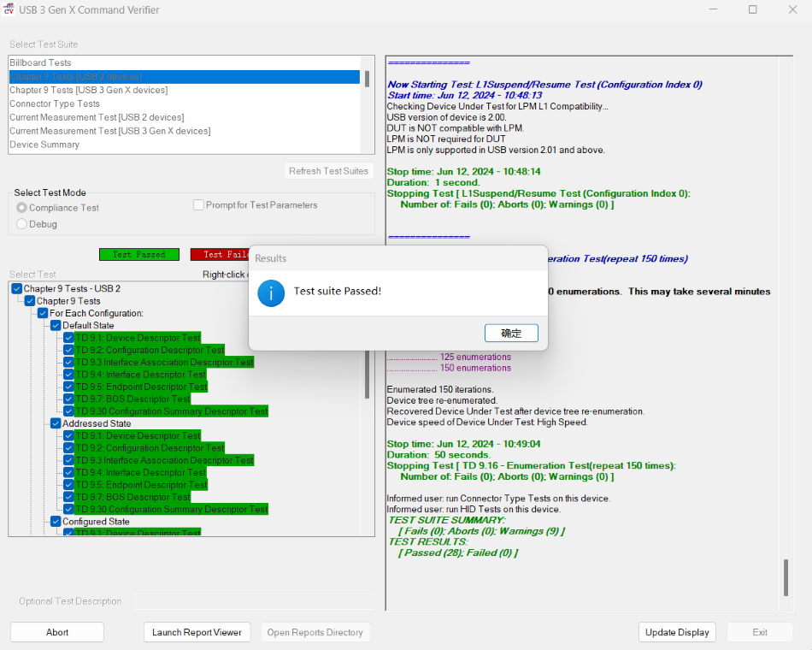Image resolution: width=812 pixels, height=650 pixels.
Task: Toggle Addressed State checkbox
Action: pyautogui.click(x=56, y=423)
